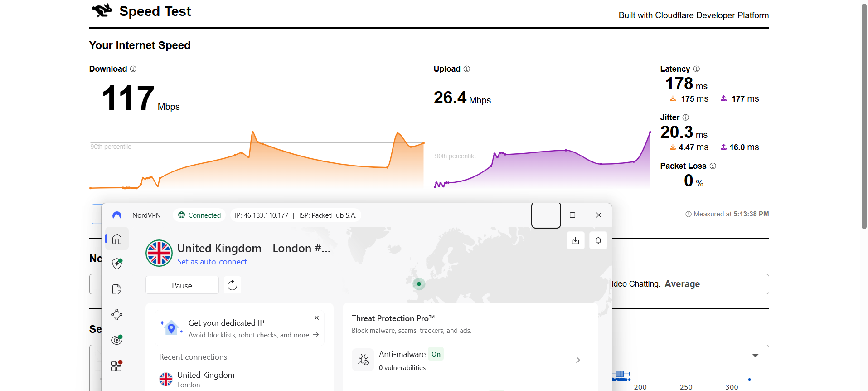The width and height of the screenshot is (868, 391).
Task: Open Dark Web Monitor target icon
Action: pyautogui.click(x=117, y=340)
